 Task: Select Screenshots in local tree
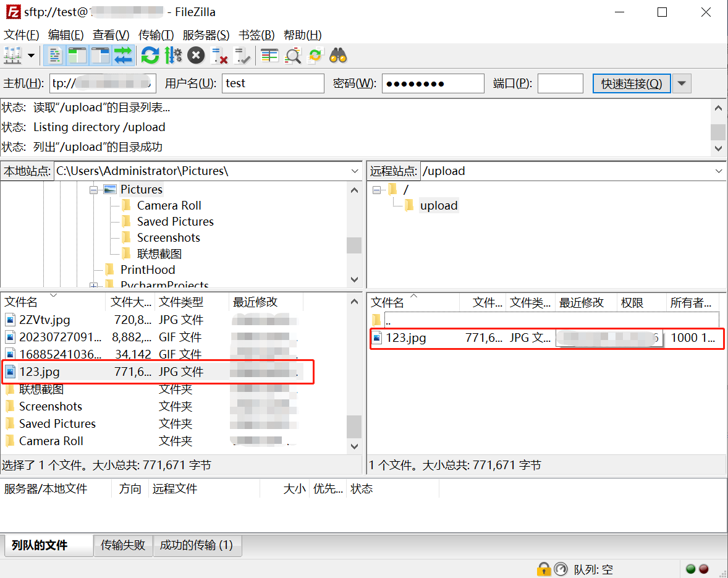coord(168,238)
